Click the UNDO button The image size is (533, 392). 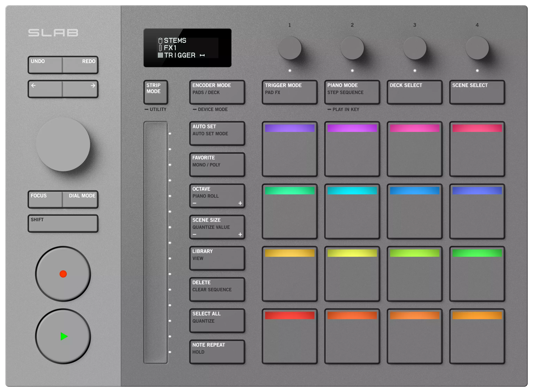(45, 65)
